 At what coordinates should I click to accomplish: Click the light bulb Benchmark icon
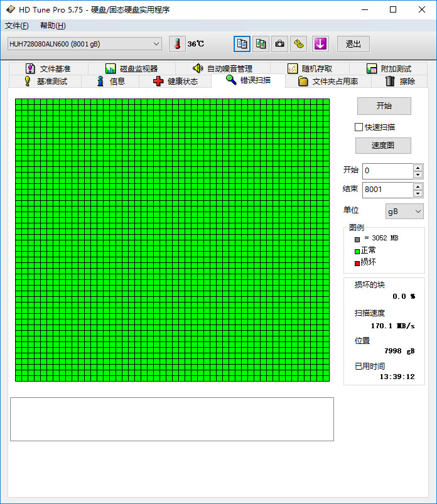coord(28,81)
